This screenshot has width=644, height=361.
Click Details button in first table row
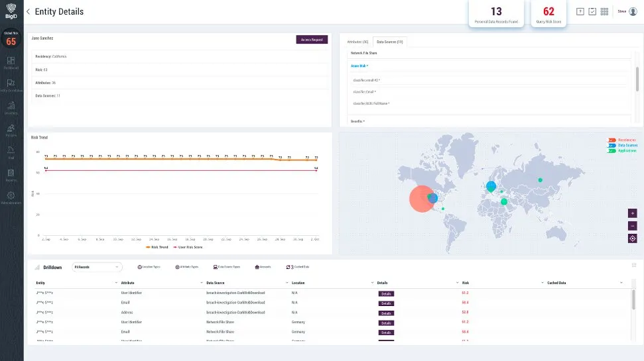386,293
